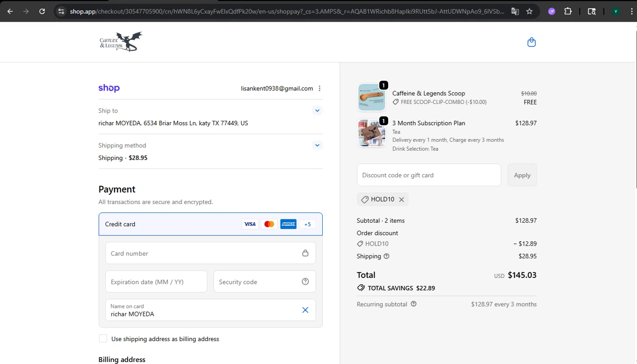Viewport: 637px width, 364px height.
Task: Click the lock icon in Card number field
Action: tap(305, 253)
